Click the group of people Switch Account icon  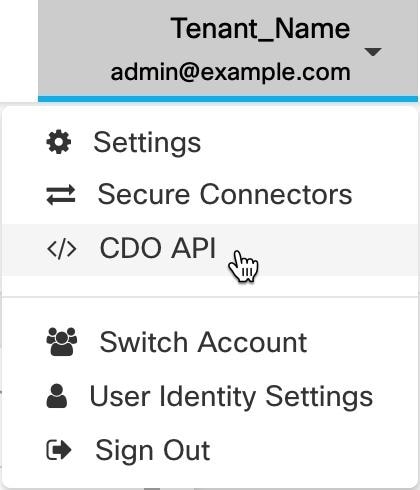click(62, 342)
